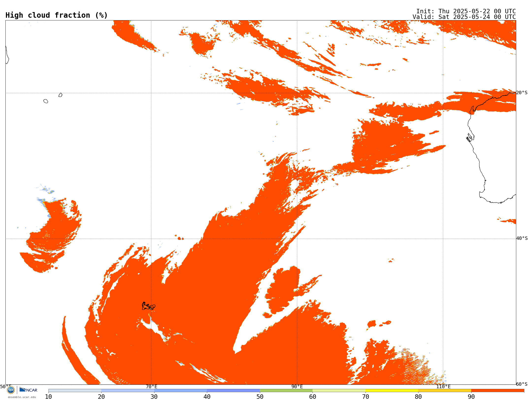Pick the 60-70 pale yellow-green colorbar segment
532x400 pixels.
[x=339, y=391]
